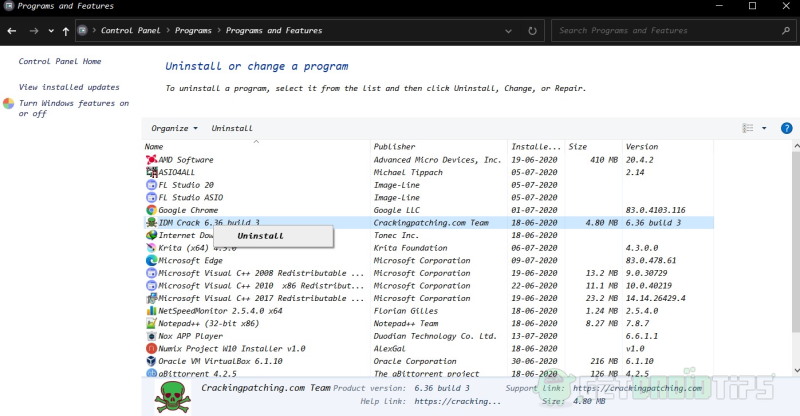Screen dimensions: 800x416
Task: Go back with the left arrow
Action: (12, 31)
